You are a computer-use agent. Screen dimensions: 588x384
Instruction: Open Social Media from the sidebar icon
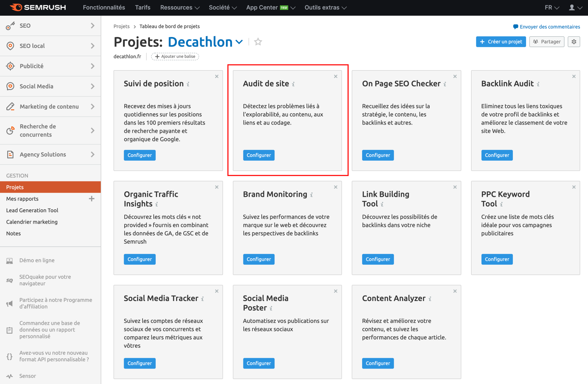click(x=10, y=86)
